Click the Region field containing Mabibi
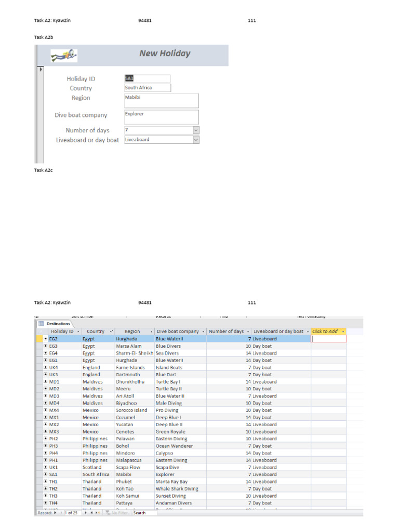The height and width of the screenshot is (532, 399). point(162,100)
